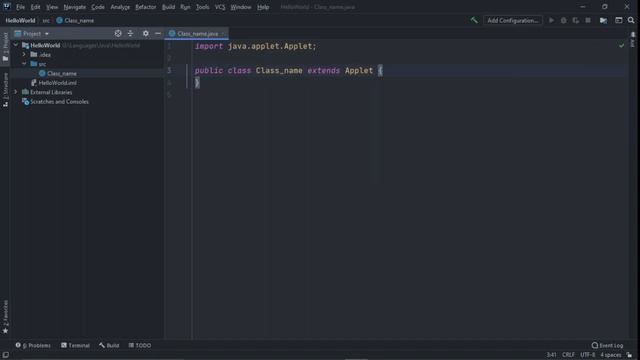
Task: Open the View menu
Action: click(52, 7)
